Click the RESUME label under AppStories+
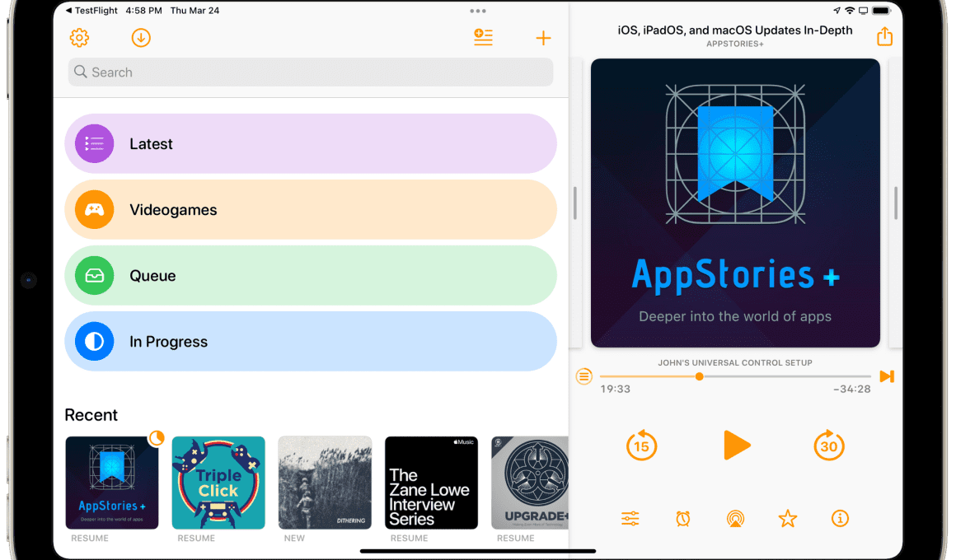The image size is (956, 560). coord(90,538)
